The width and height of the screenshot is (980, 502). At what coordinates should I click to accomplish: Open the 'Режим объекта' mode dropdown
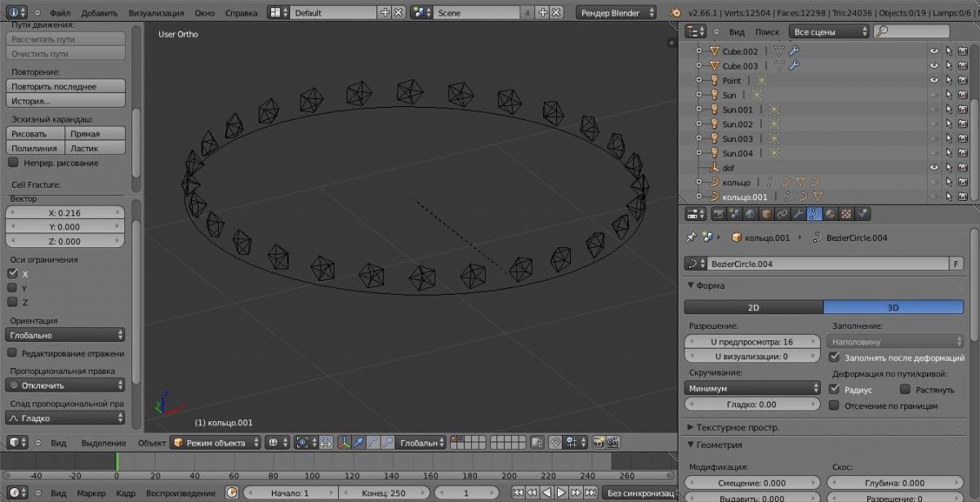point(216,442)
